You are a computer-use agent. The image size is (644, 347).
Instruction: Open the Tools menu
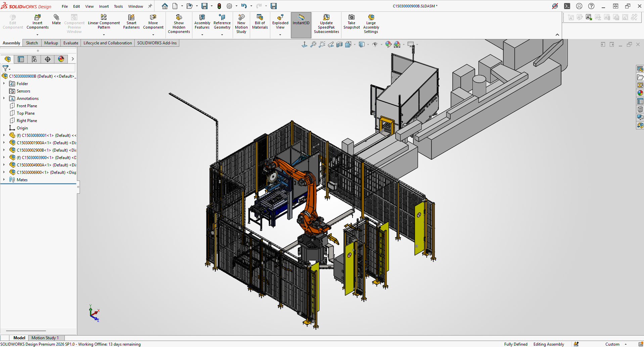point(118,6)
